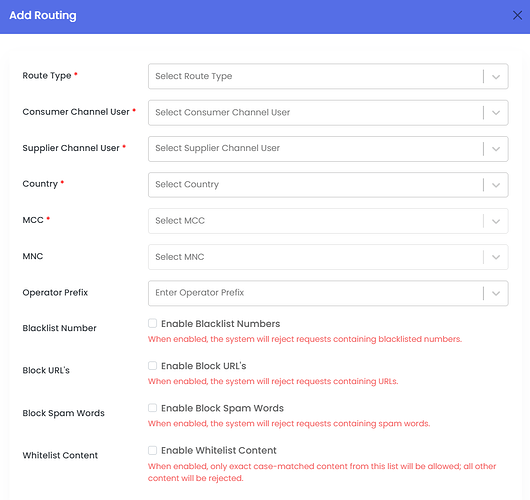Click the 'Add Routing' dialog title
Image resolution: width=530 pixels, height=500 pixels.
point(43,16)
